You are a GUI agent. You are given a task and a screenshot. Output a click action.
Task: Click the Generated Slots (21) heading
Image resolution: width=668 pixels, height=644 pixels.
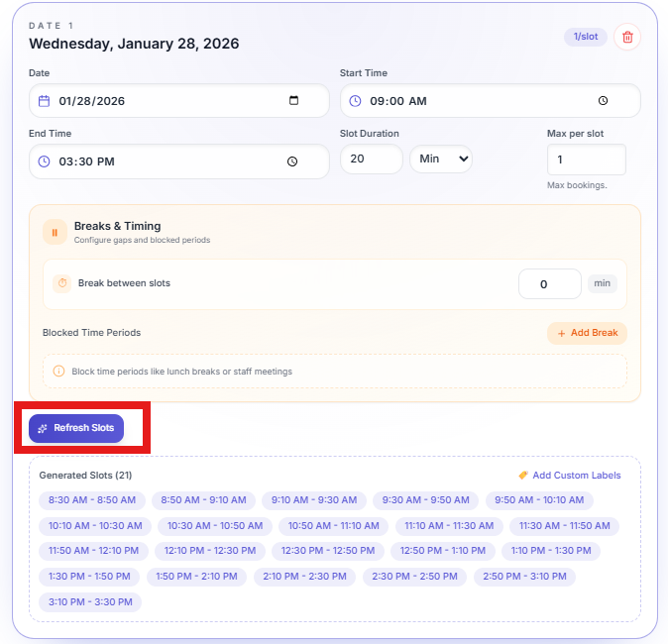pos(85,476)
